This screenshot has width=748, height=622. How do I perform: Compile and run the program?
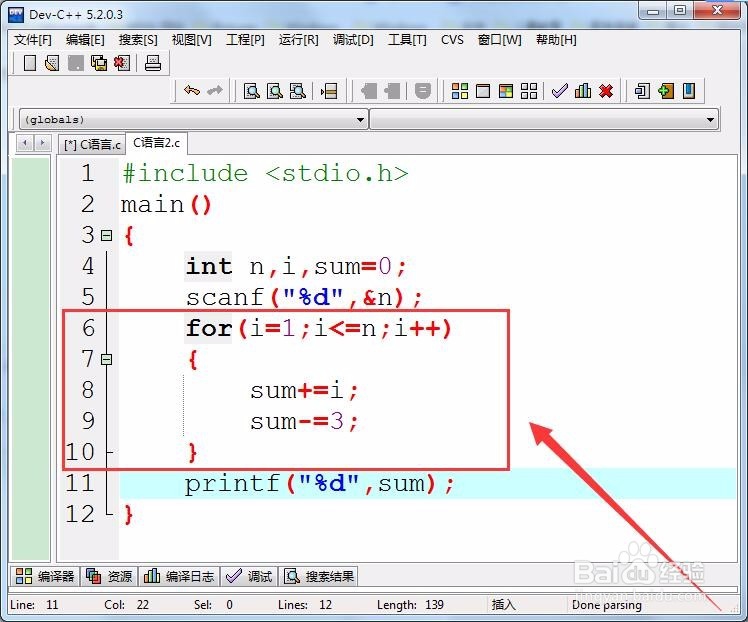506,91
